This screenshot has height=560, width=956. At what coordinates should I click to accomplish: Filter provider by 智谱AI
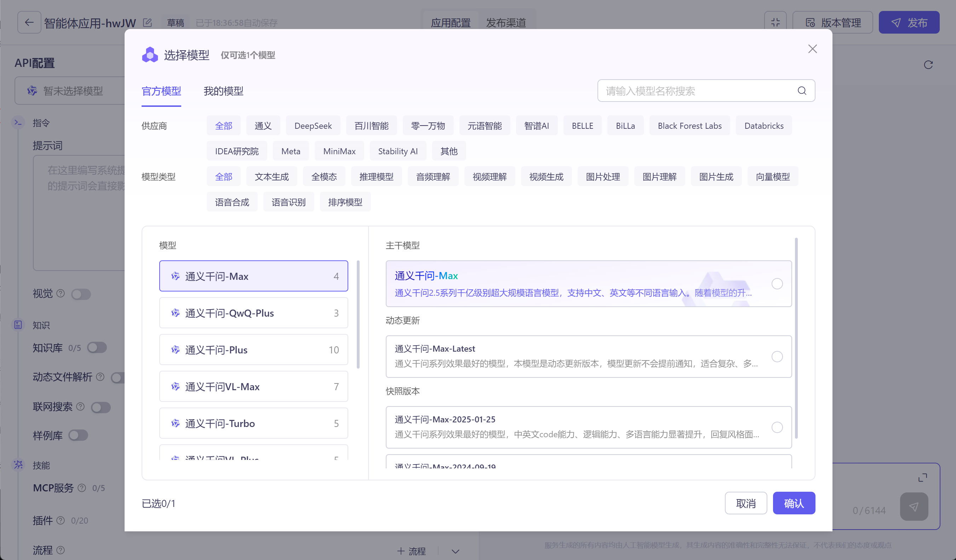point(537,126)
